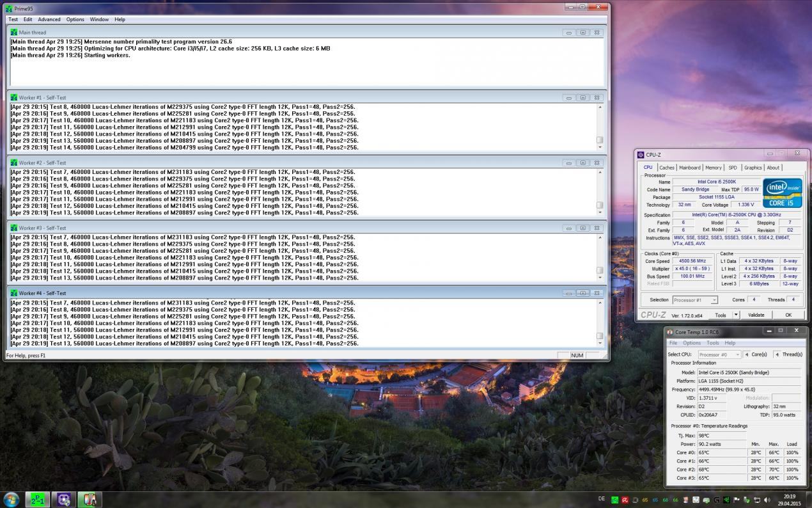This screenshot has width=812, height=508.
Task: Click Worker #1 scrollbar up arrow
Action: tap(600, 107)
